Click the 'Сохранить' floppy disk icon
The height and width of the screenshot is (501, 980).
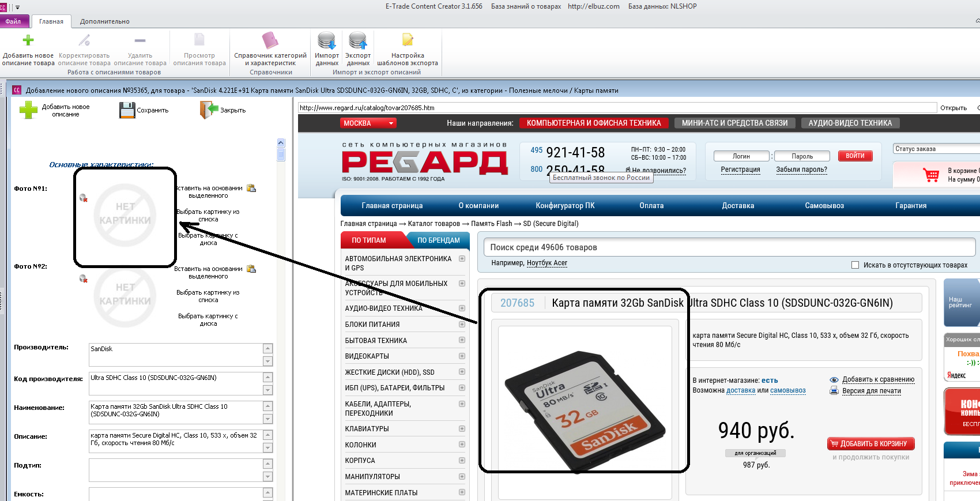127,110
